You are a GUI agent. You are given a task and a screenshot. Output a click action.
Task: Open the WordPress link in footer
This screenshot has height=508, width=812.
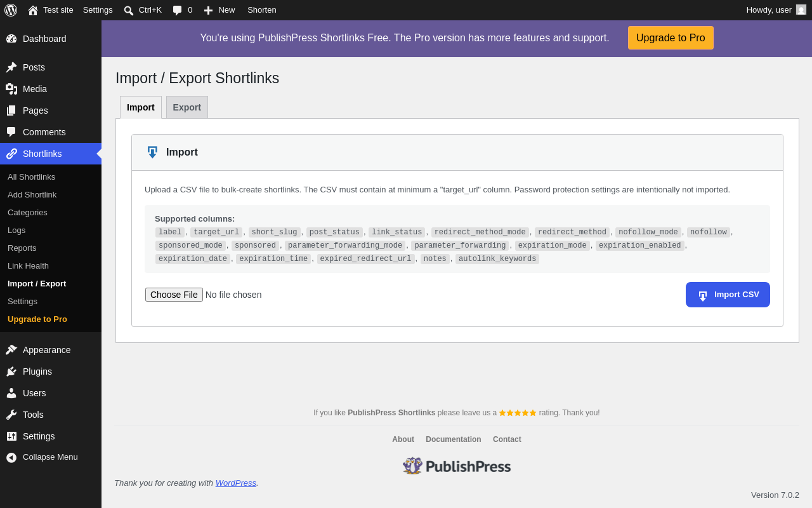point(236,483)
